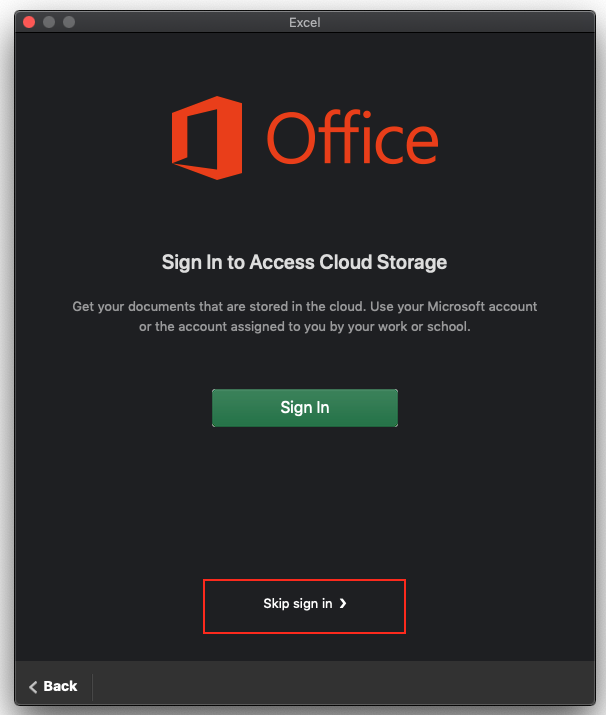Click the Excel title in title bar
Viewport: 606px width, 715px height.
305,22
